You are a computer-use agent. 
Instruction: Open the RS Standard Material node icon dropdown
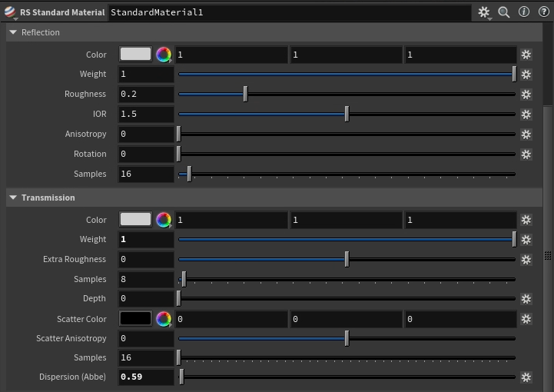pyautogui.click(x=10, y=13)
